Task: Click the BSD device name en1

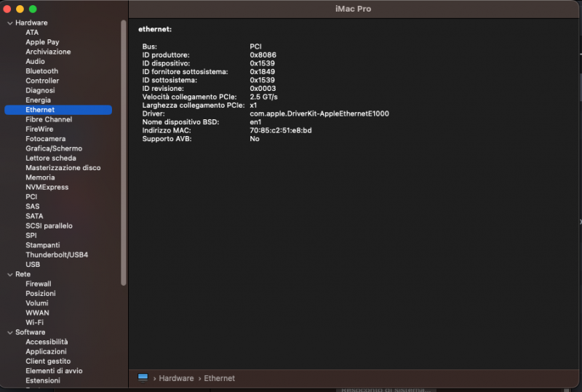Action: point(255,121)
